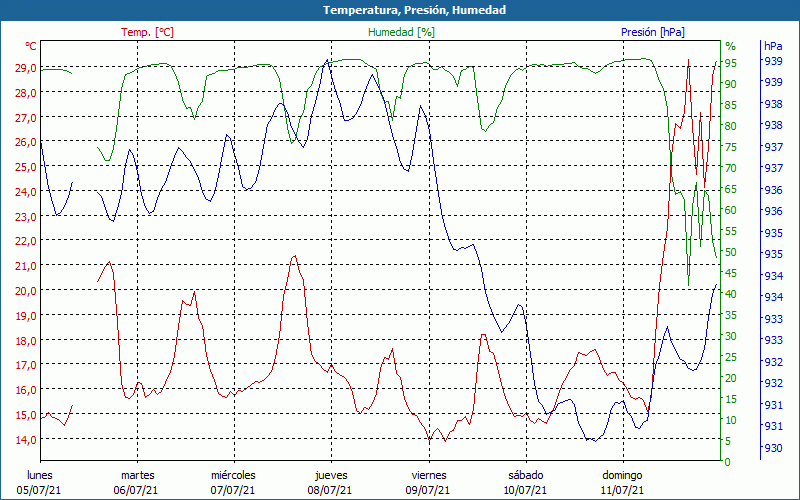Click the "930" pressure axis value
Screen dimensions: 800x500
773,448
